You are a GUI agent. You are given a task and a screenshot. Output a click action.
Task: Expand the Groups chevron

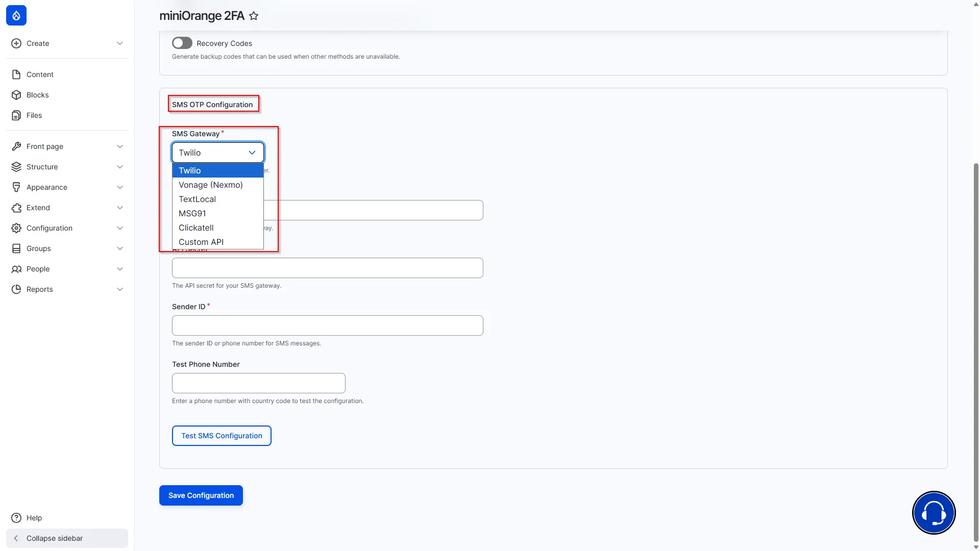(x=120, y=248)
